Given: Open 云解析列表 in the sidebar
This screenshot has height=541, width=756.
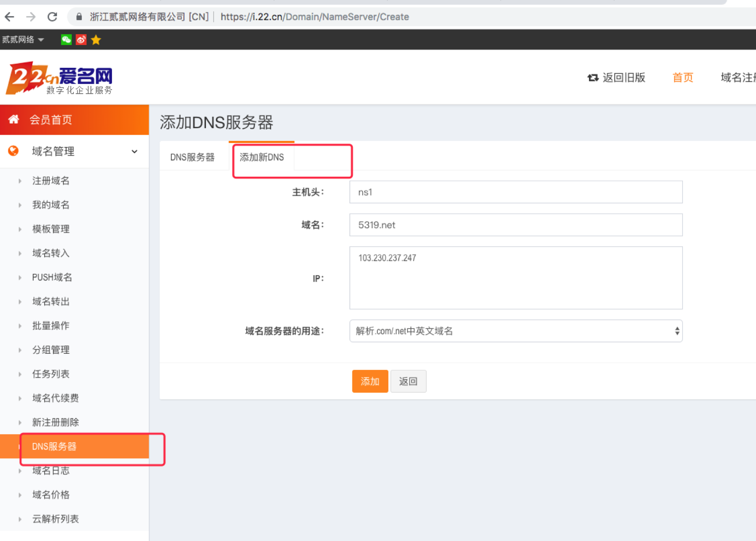Looking at the screenshot, I should pos(56,519).
